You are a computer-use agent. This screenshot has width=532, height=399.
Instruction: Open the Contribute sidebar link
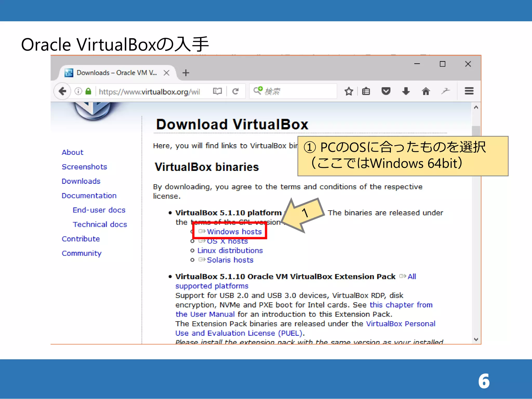[81, 239]
